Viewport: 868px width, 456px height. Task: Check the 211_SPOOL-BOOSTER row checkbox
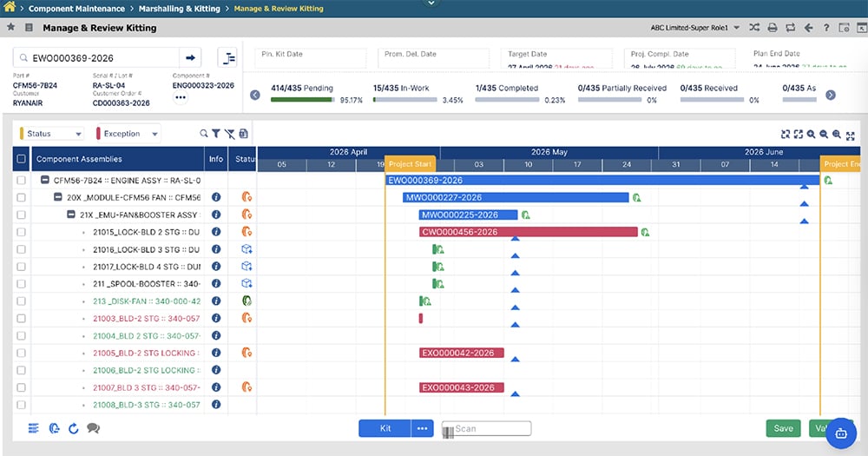point(21,284)
